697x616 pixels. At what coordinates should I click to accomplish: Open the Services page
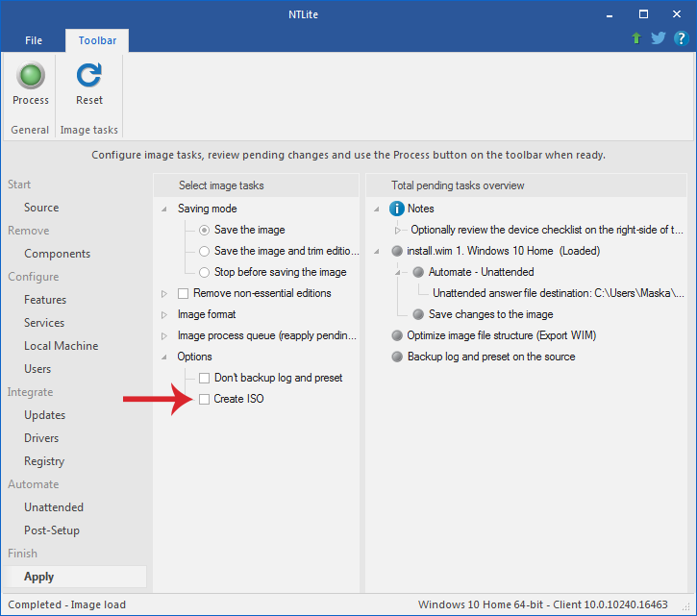tap(44, 323)
